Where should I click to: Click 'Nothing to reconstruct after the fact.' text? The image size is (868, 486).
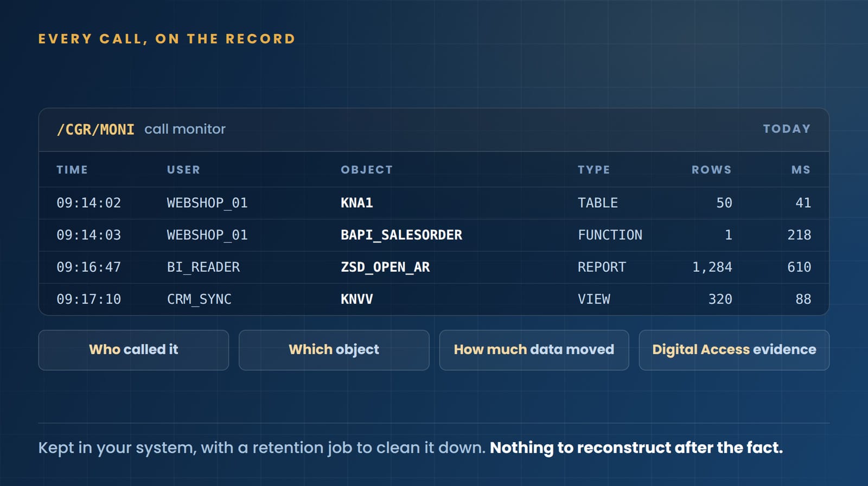pyautogui.click(x=636, y=448)
